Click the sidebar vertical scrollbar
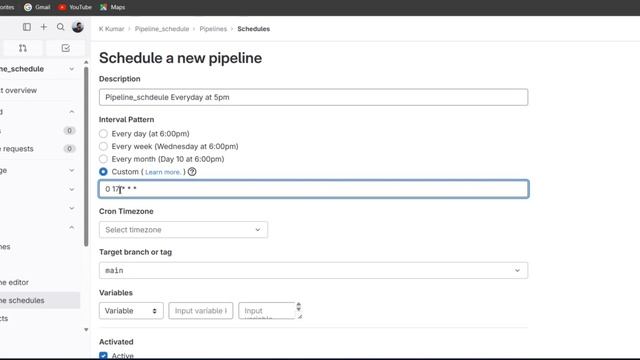 [86, 156]
